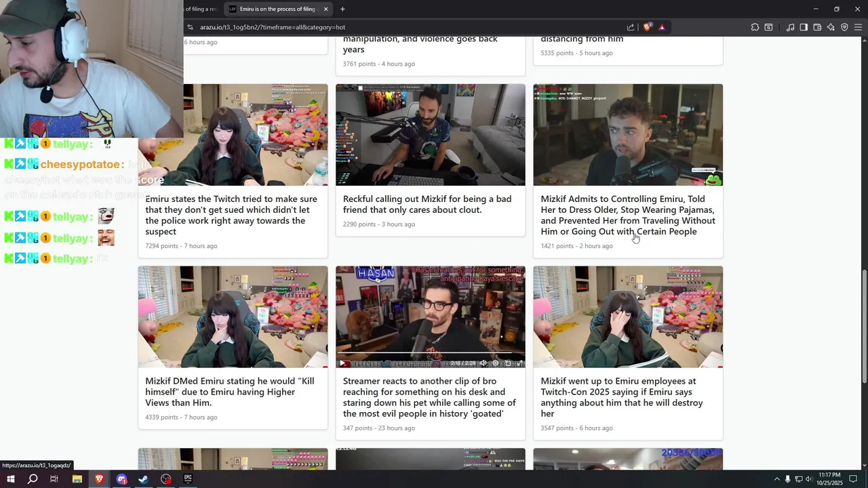
Task: Click the network icon in system tray
Action: point(798,479)
